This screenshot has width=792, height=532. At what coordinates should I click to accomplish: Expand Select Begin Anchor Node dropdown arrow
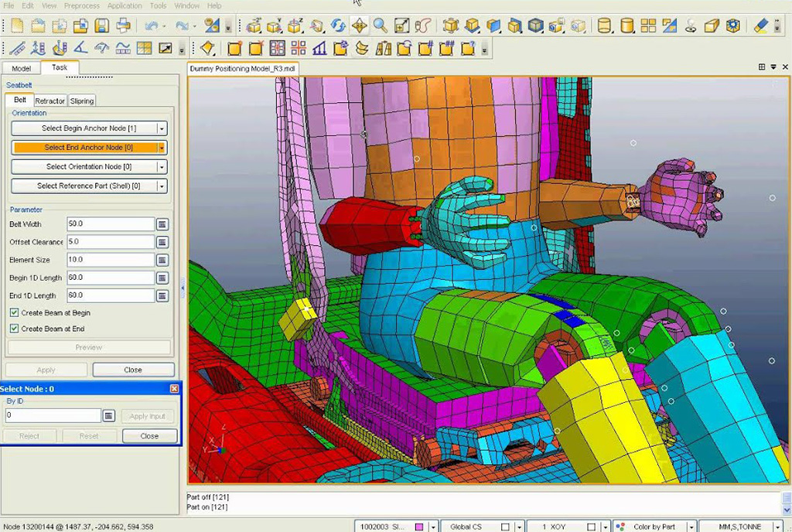pos(162,128)
